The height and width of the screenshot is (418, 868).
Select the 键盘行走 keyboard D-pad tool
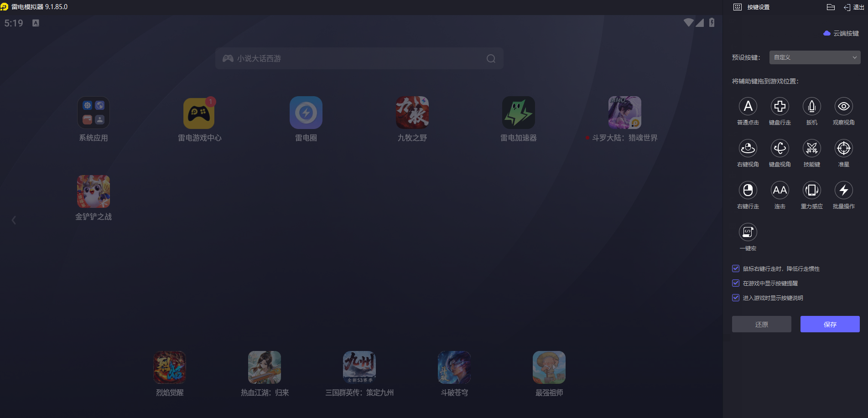coord(780,106)
